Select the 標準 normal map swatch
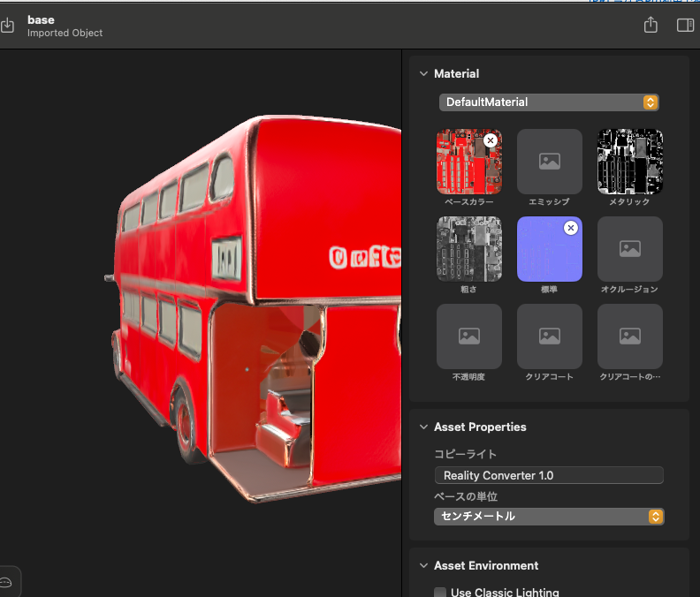The image size is (700, 597). click(x=549, y=249)
